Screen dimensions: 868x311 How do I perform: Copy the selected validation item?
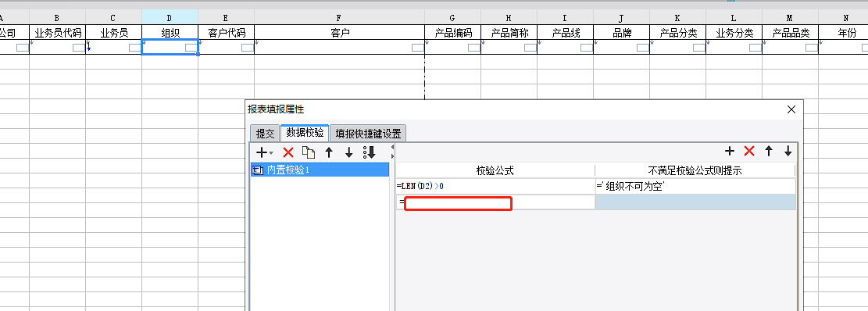click(x=309, y=152)
